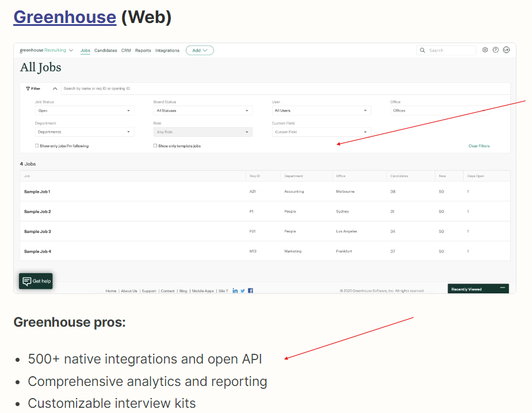532x413 pixels.
Task: Click the magnifier search icon
Action: pos(422,50)
